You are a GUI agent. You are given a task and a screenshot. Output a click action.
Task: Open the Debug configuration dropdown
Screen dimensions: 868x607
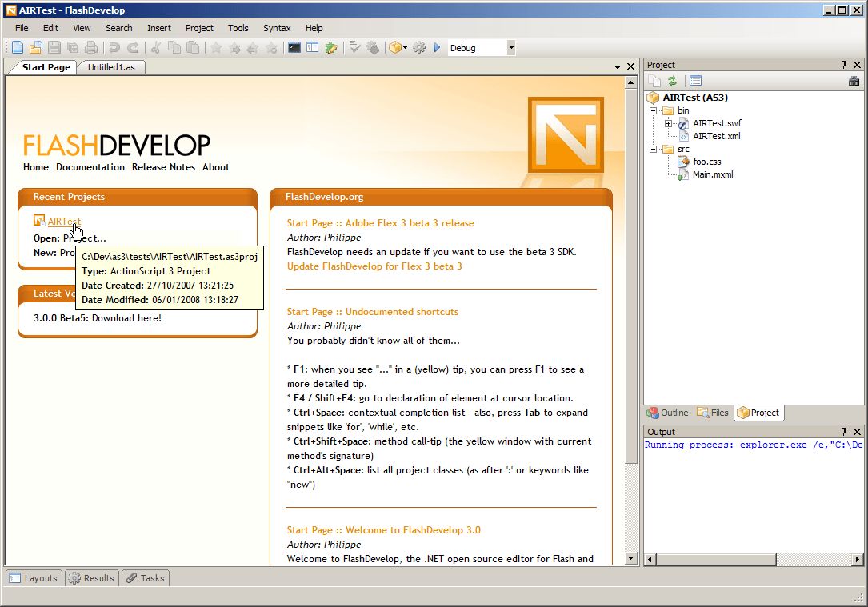point(510,47)
